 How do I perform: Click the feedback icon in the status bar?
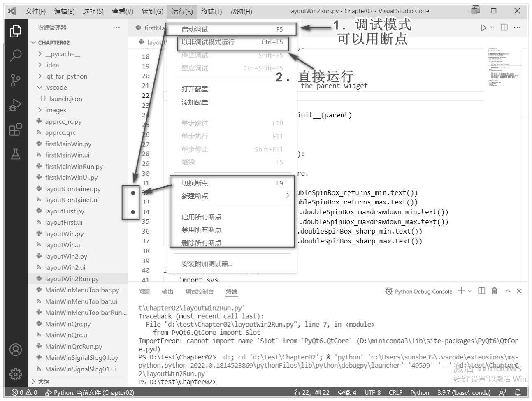(x=502, y=392)
